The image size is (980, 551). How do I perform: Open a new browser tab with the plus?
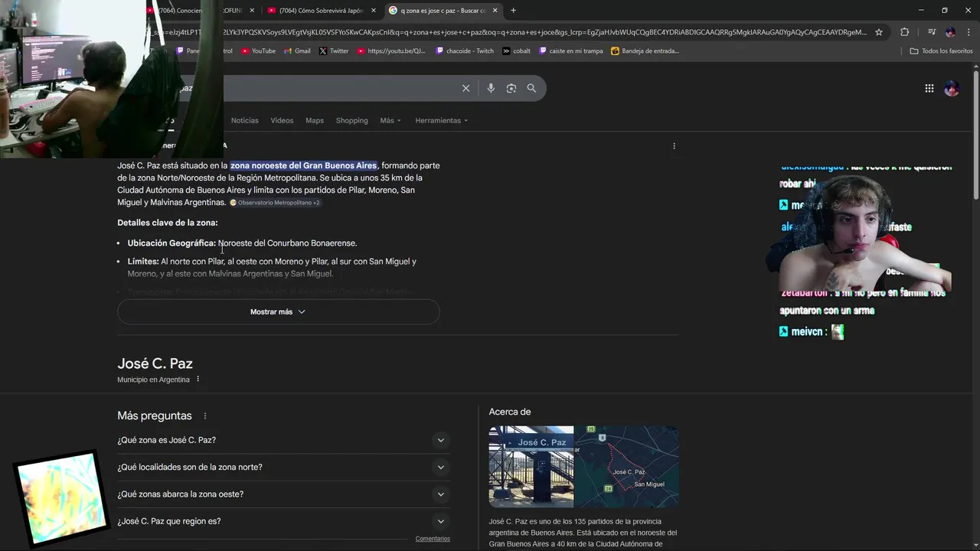(x=513, y=10)
